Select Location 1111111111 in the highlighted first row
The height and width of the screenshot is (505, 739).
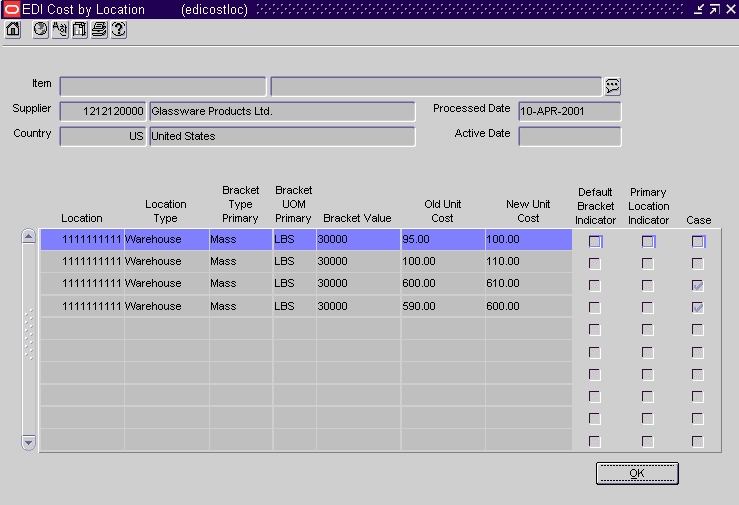(82, 239)
